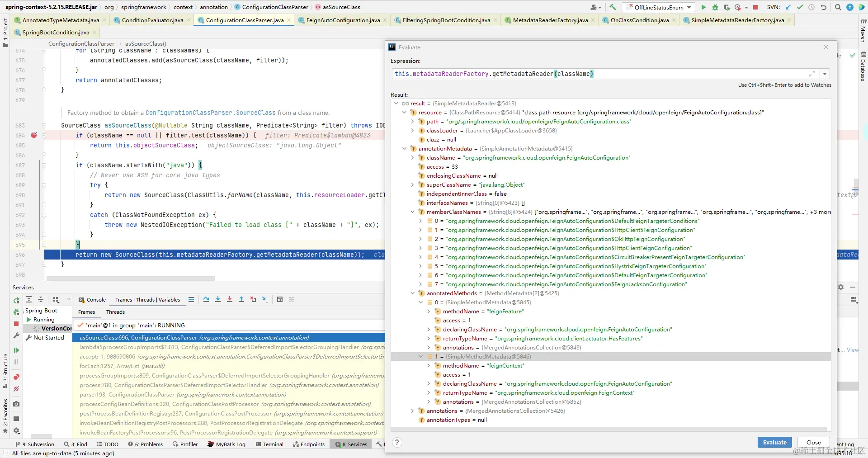Open Evaluate Expression calculator icon
Image resolution: width=868 pixels, height=458 pixels.
pos(280,299)
